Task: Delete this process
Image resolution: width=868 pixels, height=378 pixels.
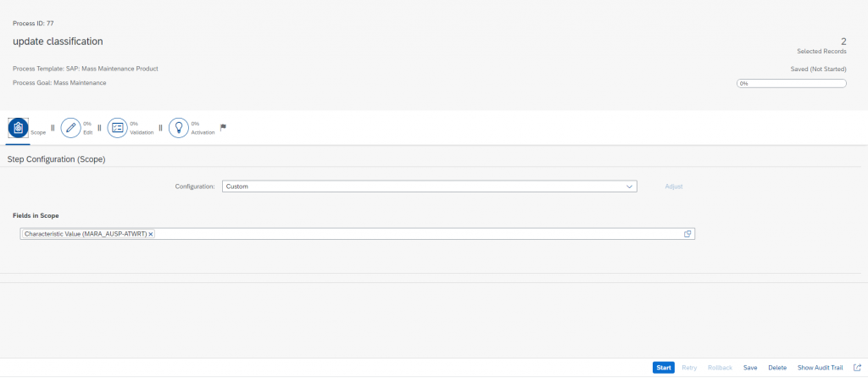Action: pyautogui.click(x=777, y=368)
